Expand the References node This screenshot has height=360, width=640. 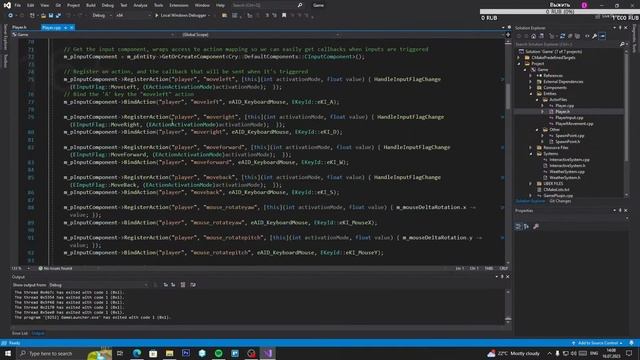tap(531, 76)
